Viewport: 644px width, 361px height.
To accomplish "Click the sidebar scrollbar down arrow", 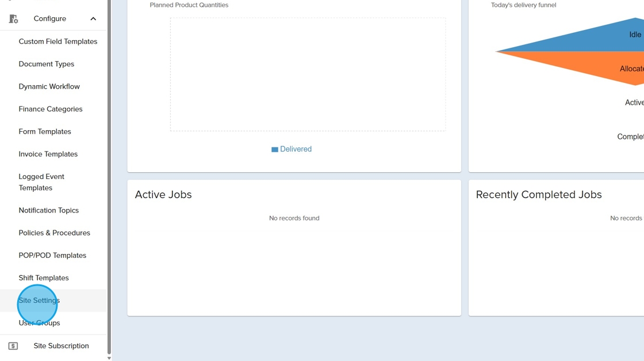I will click(109, 358).
